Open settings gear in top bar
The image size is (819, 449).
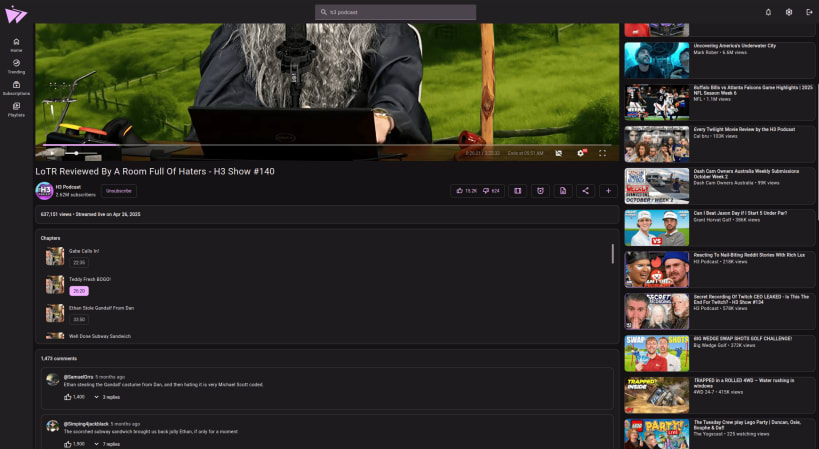[x=789, y=12]
